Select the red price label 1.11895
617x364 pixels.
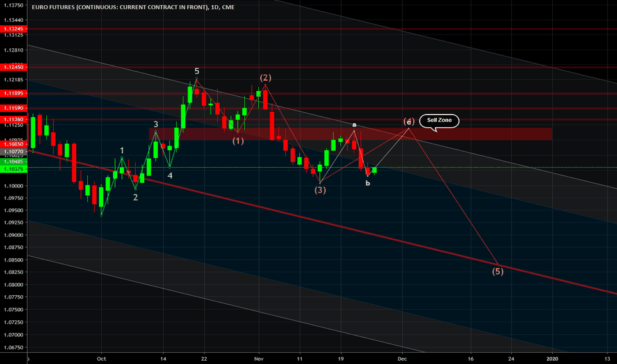pos(14,93)
